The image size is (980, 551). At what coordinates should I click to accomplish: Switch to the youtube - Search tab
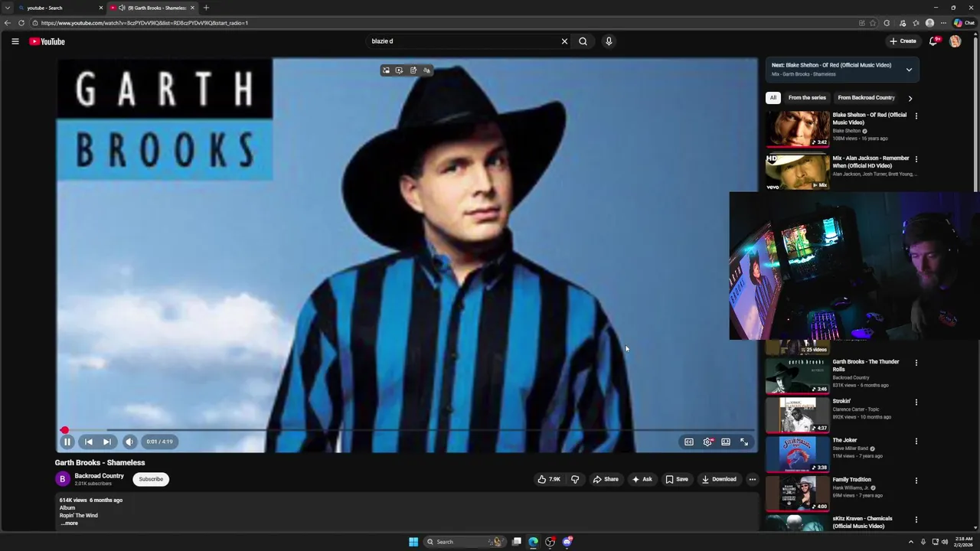point(58,8)
